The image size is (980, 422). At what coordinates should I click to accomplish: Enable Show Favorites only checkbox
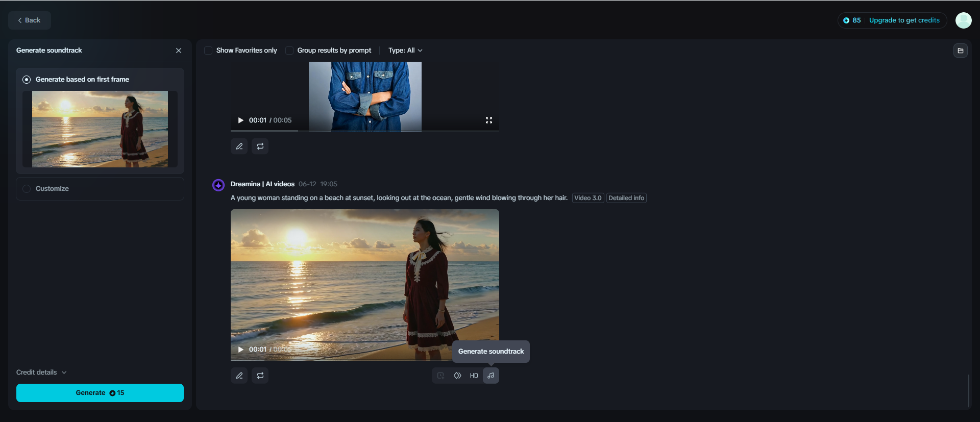point(208,51)
